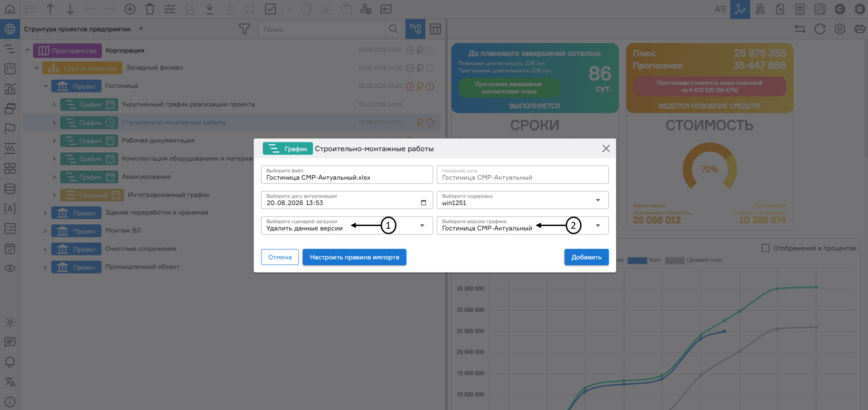Select the Интегрированный график row
This screenshot has height=410, width=868.
click(231, 195)
